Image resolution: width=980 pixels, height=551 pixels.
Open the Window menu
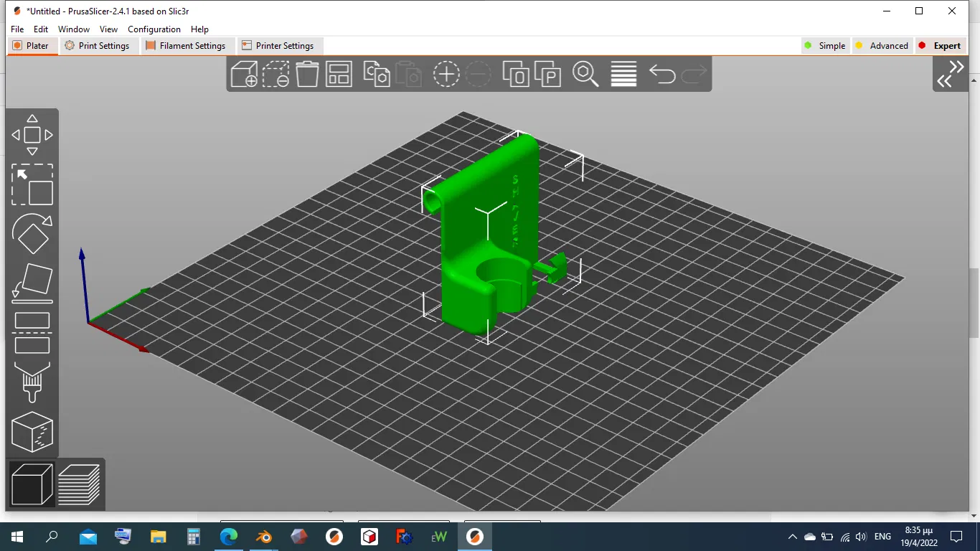74,29
